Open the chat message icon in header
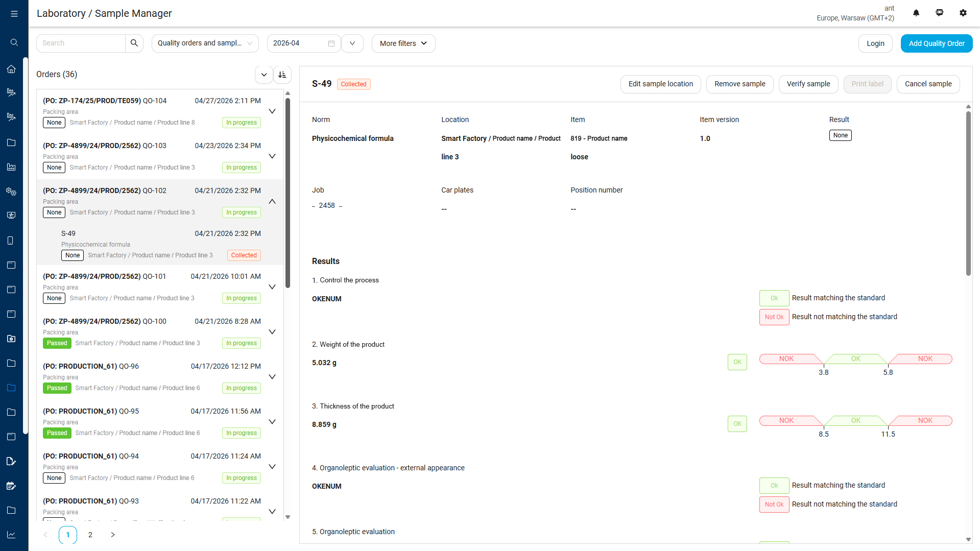Viewport: 980px width, 551px height. pos(940,13)
